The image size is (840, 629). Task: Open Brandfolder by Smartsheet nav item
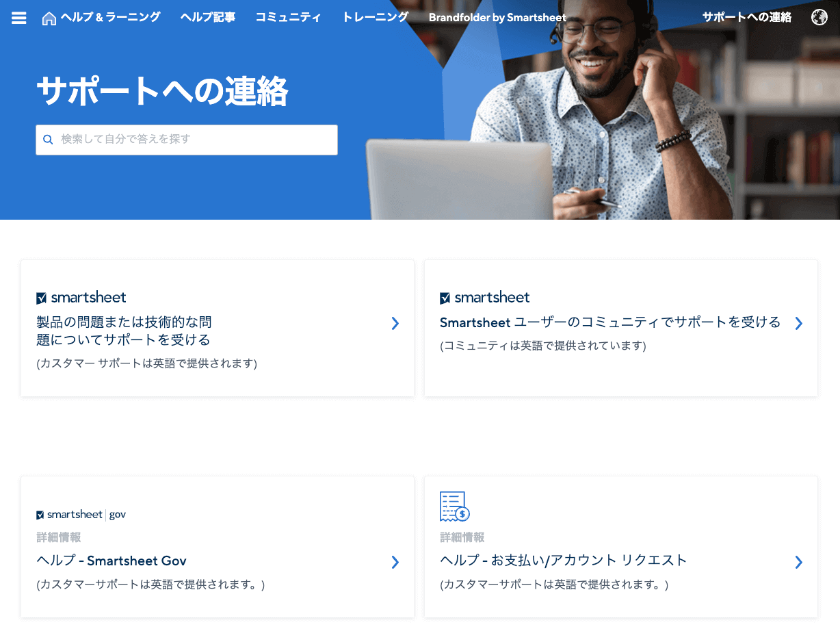tap(497, 18)
